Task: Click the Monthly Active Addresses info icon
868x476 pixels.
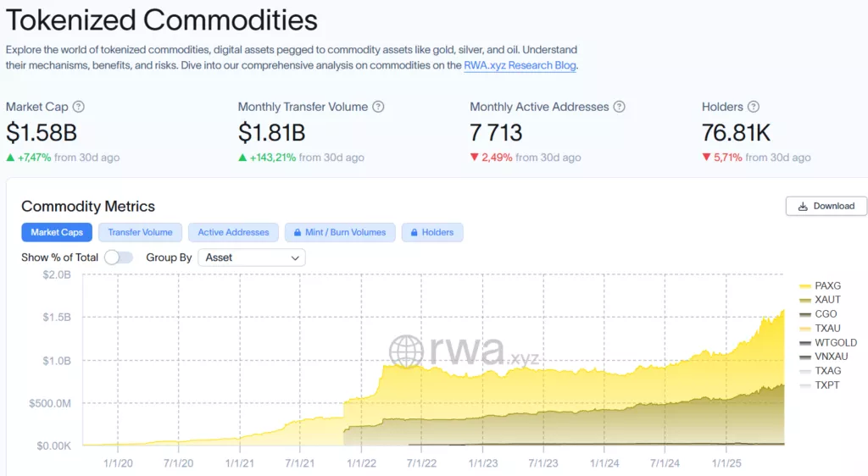Action: (619, 107)
